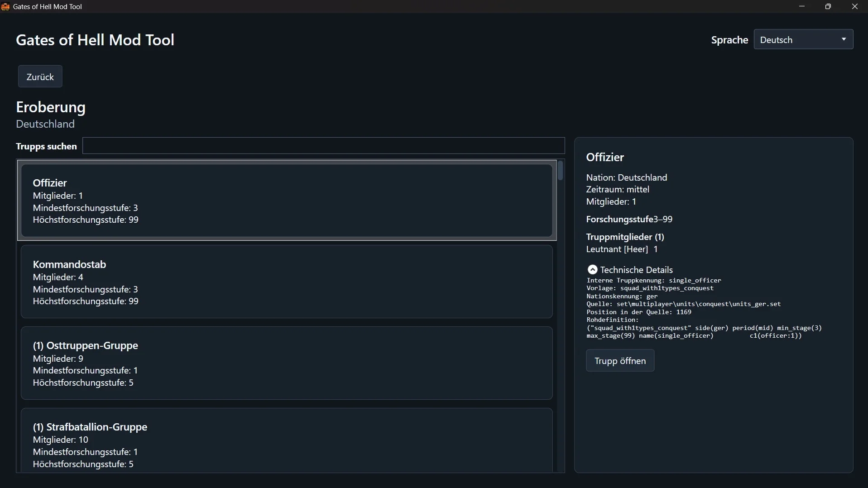The height and width of the screenshot is (488, 868).
Task: Click 'Zeitraum: mittel' in details panel
Action: click(x=618, y=190)
